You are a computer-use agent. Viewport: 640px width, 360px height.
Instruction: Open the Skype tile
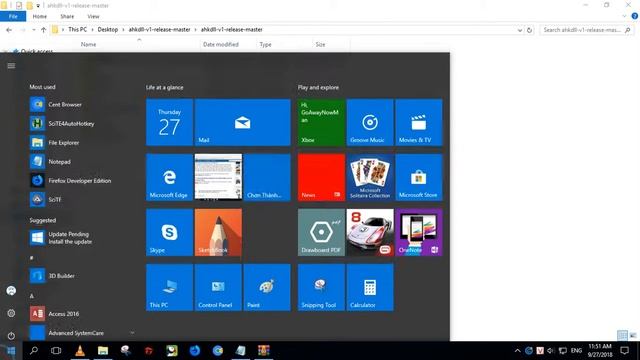click(169, 232)
